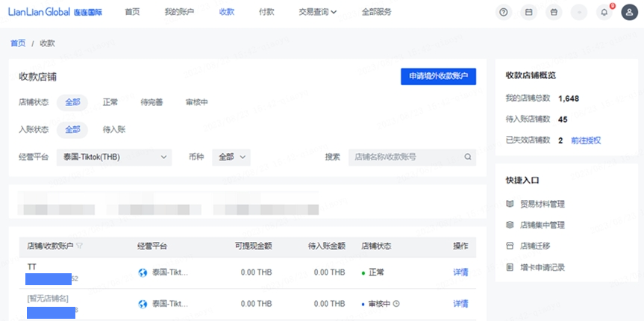The height and width of the screenshot is (321, 644).
Task: Click the 已失效店铺数 value 2
Action: click(560, 140)
